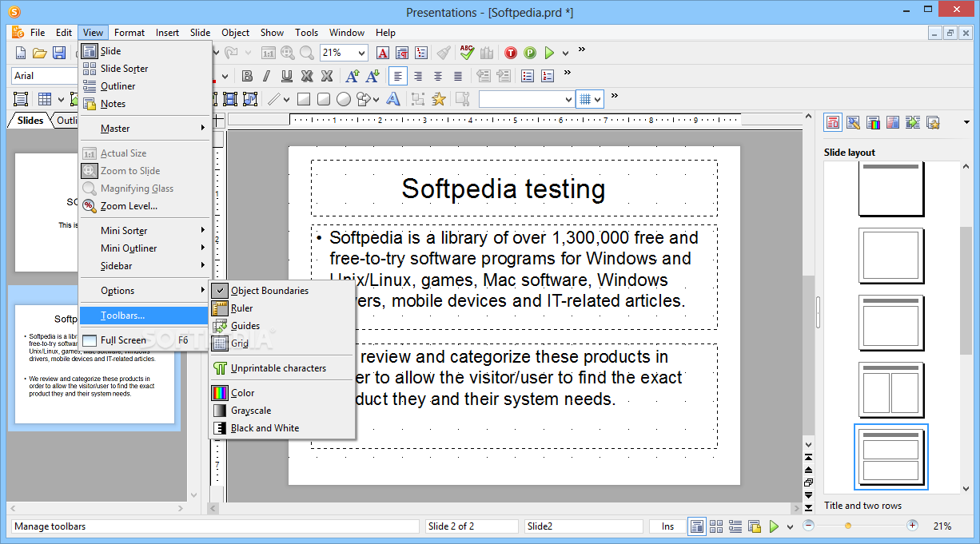
Task: Choose Toolbars... menu entry
Action: [145, 316]
